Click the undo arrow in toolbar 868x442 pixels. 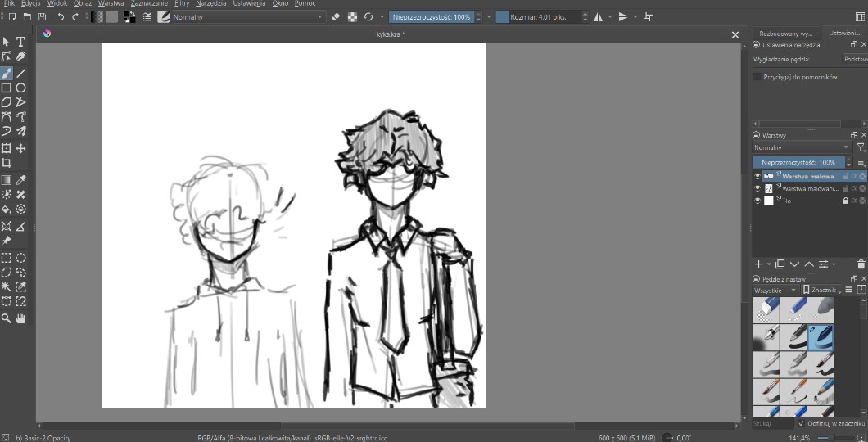(x=61, y=16)
